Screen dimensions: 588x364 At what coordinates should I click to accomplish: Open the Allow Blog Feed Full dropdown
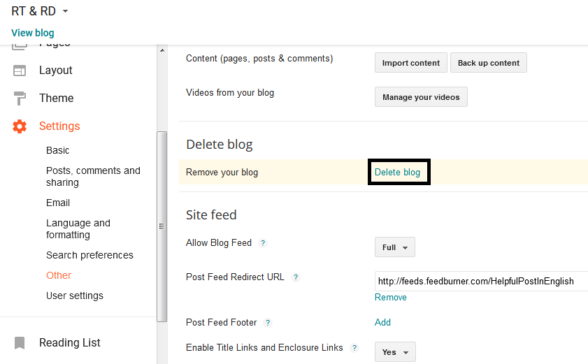point(395,247)
